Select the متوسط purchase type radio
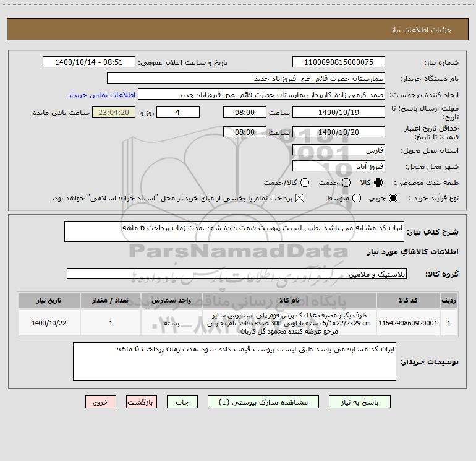The height and width of the screenshot is (461, 476). 357,198
